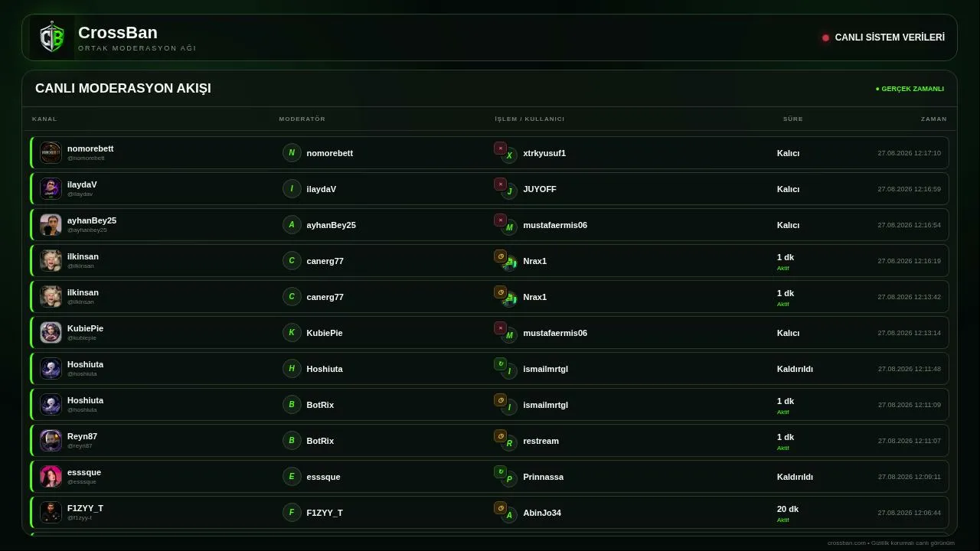This screenshot has width=980, height=551.
Task: Click the F1ZYY_T channel avatar
Action: coord(51,513)
